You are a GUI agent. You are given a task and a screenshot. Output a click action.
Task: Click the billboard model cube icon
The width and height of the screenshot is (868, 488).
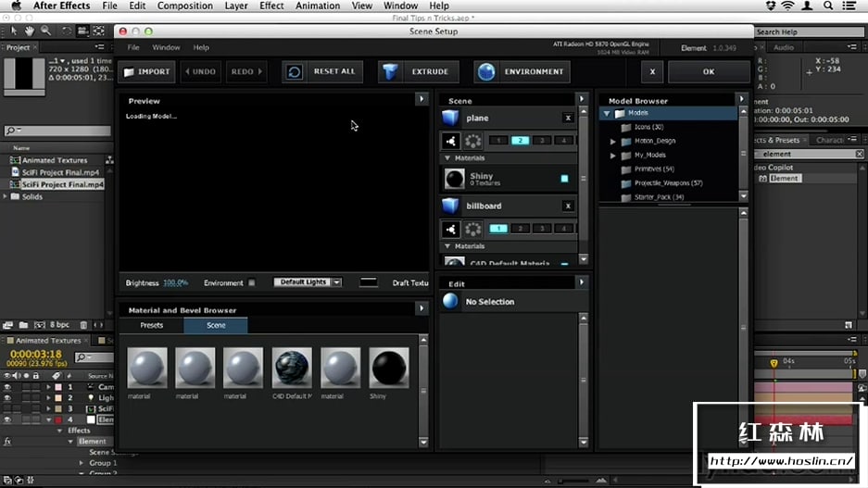(x=450, y=206)
